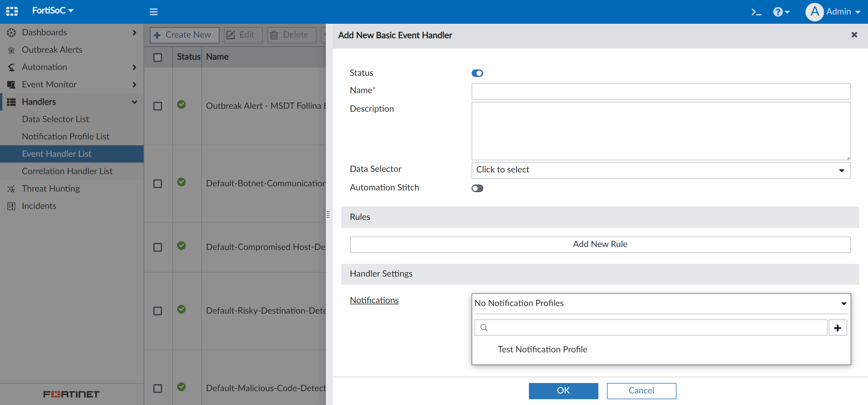Toggle the Status switch off
The width and height of the screenshot is (868, 405).
477,73
